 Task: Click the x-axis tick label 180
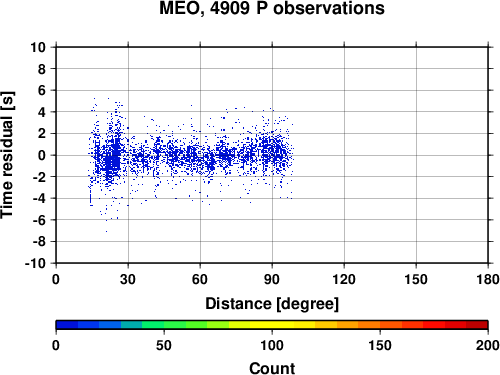tap(488, 279)
